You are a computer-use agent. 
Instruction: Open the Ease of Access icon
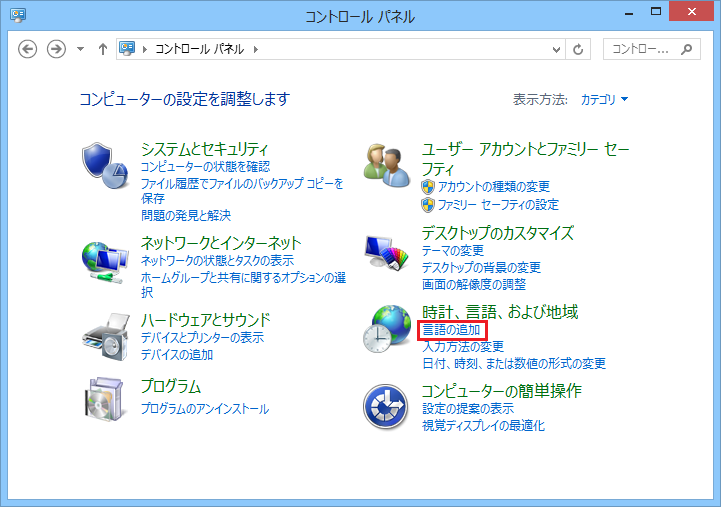point(386,405)
